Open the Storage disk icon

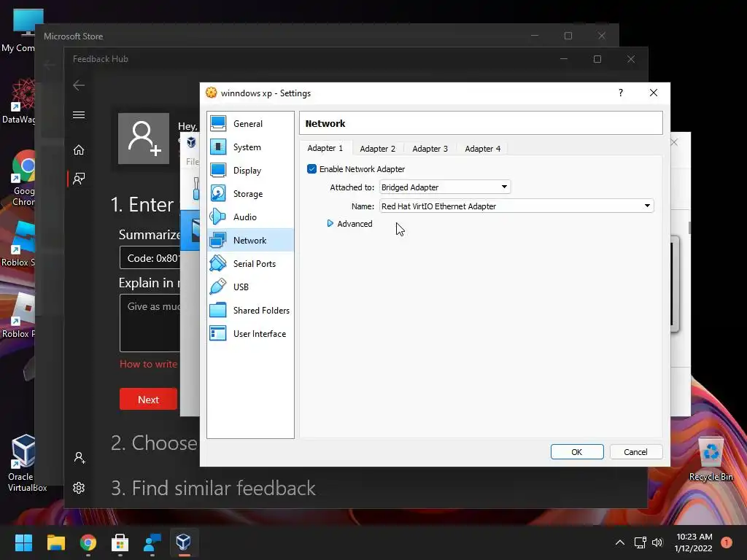tap(218, 194)
